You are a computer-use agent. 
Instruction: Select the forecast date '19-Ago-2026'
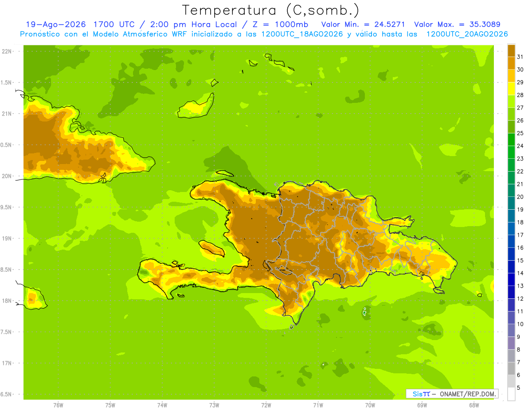[55, 24]
